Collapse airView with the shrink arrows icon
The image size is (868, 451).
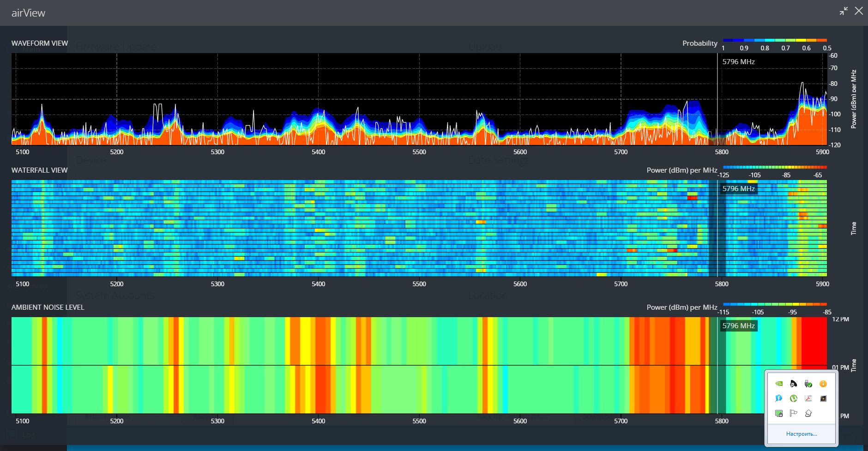tap(844, 11)
